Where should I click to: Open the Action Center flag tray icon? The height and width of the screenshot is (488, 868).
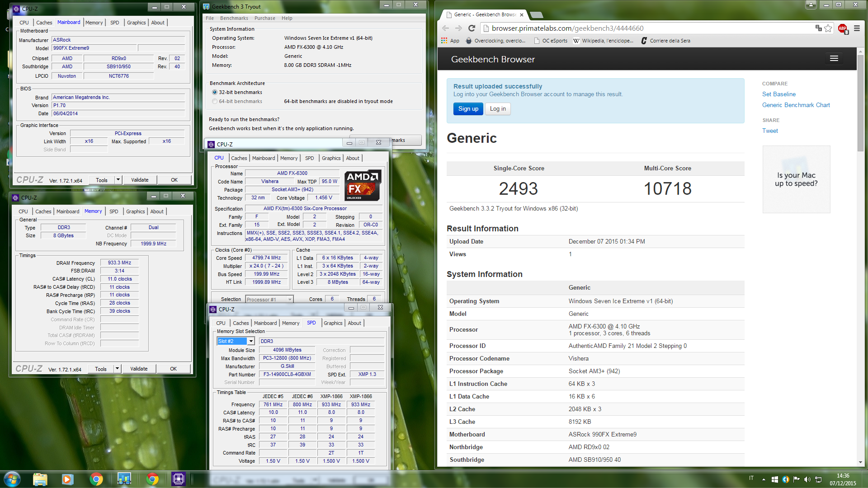click(796, 479)
